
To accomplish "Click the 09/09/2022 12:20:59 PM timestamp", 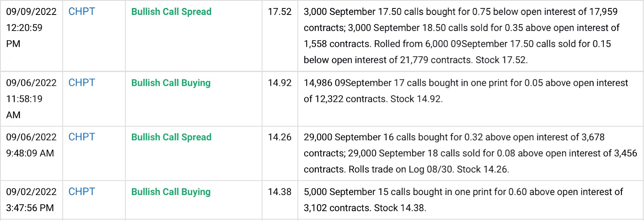I will [31, 27].
